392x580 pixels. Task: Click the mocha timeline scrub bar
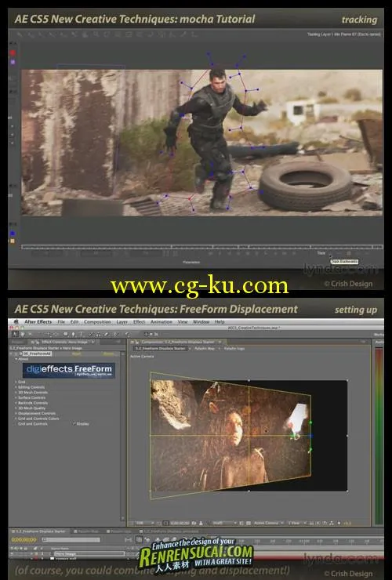coord(201,247)
